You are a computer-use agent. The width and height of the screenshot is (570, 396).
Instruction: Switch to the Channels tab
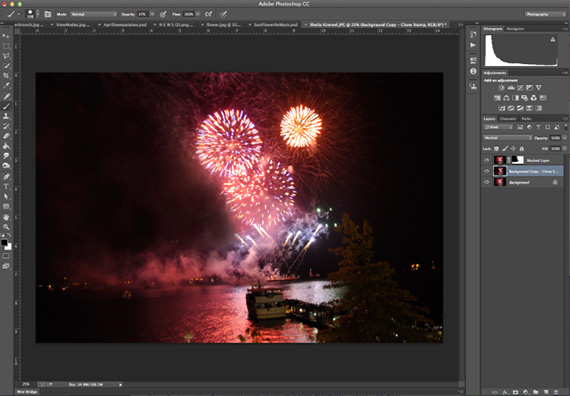click(x=508, y=119)
